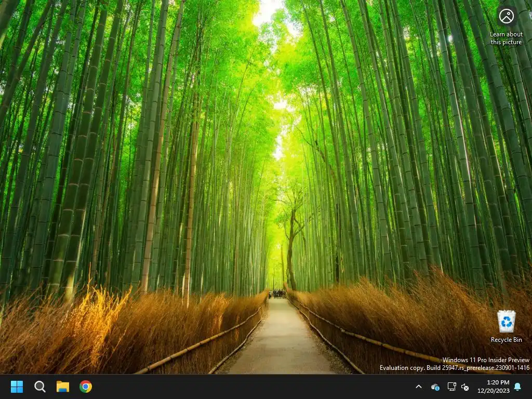The image size is (532, 399).
Task: Open taskbar Search
Action: pyautogui.click(x=39, y=387)
